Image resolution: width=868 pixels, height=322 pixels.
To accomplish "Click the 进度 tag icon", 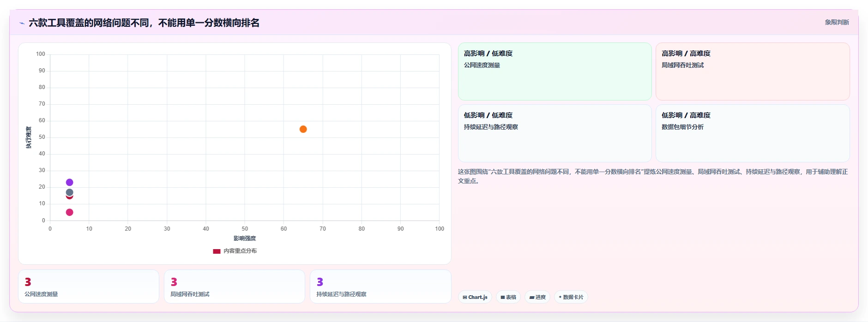I will pyautogui.click(x=532, y=298).
